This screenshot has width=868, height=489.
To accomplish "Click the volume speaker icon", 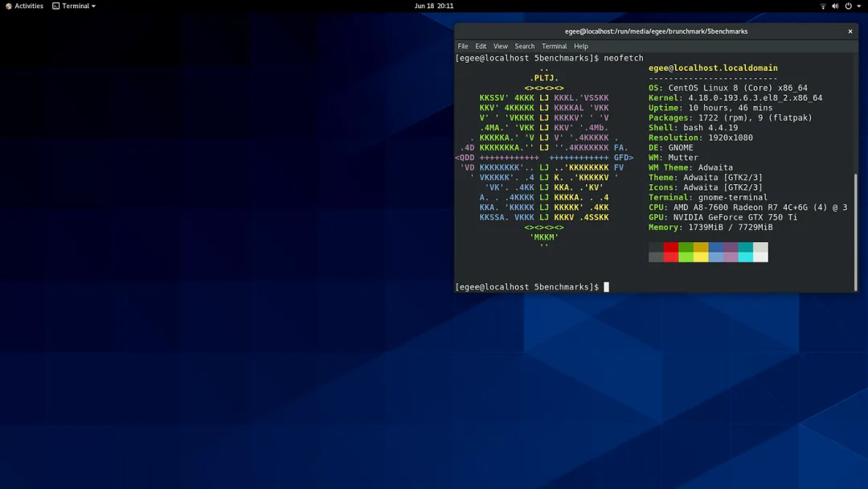I will tap(835, 6).
